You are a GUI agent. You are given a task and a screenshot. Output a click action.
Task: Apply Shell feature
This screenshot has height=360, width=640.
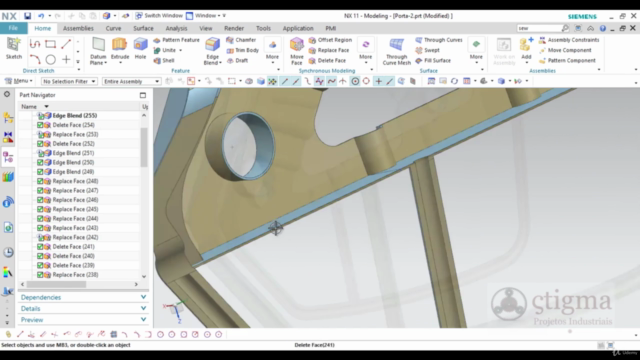pyautogui.click(x=164, y=60)
